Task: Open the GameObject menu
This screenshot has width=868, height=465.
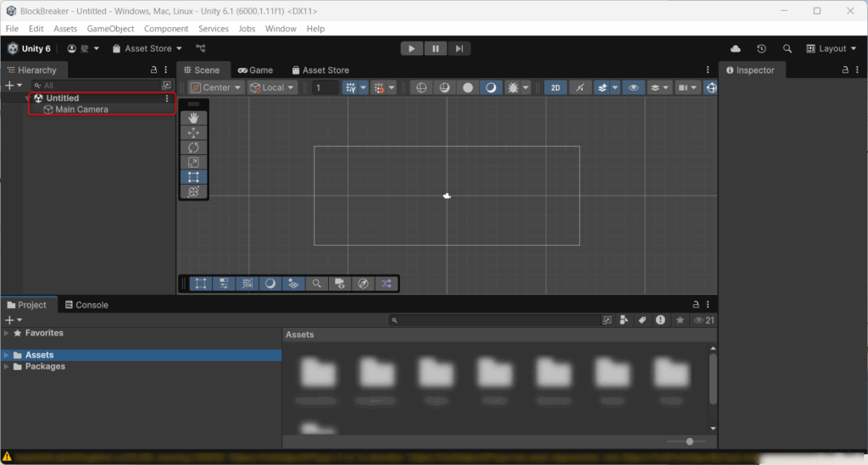Action: (x=110, y=29)
